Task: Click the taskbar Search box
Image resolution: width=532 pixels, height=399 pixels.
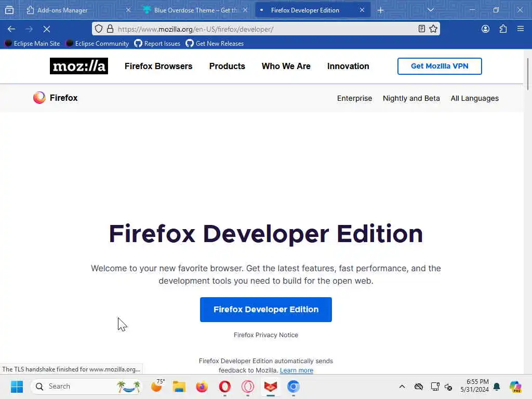Action: click(87, 387)
